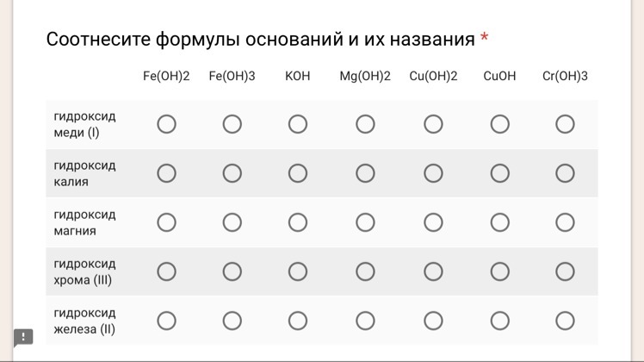Choose Fe(OH)3 in гидроксид меди (I) row
The width and height of the screenshot is (644, 362).
(232, 124)
